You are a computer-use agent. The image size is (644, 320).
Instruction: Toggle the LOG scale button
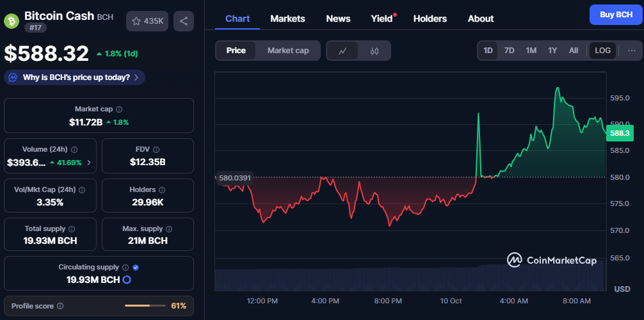tap(602, 50)
